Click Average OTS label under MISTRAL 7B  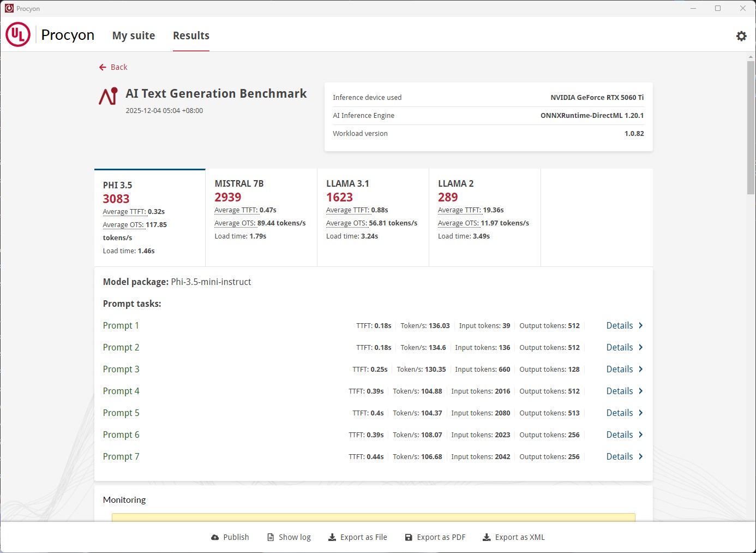click(x=235, y=223)
